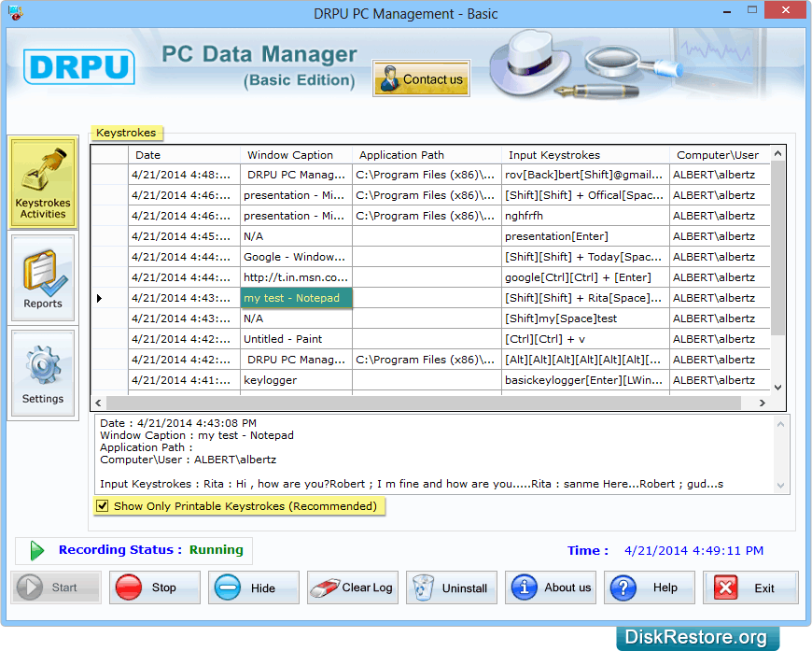Select the 'basickeylogger[Enter][LWin...' cell
Viewport: 812px width, 651px height.
point(585,380)
